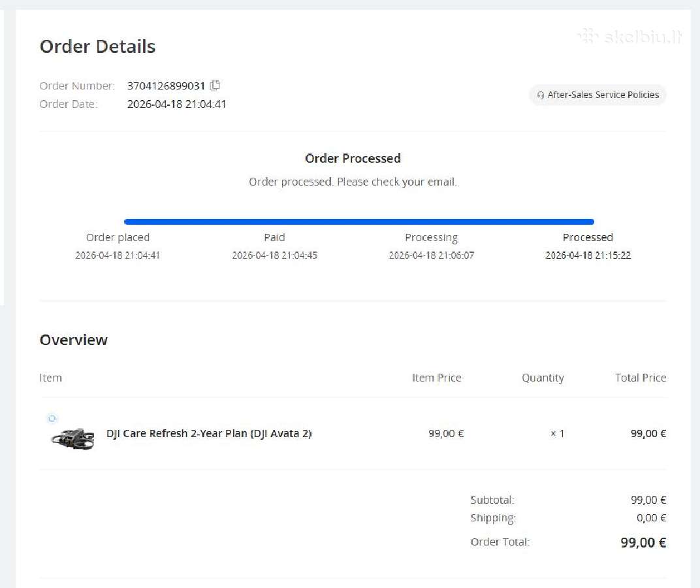Click the Processed timestamp 21:15:22
700x588 pixels.
point(588,255)
